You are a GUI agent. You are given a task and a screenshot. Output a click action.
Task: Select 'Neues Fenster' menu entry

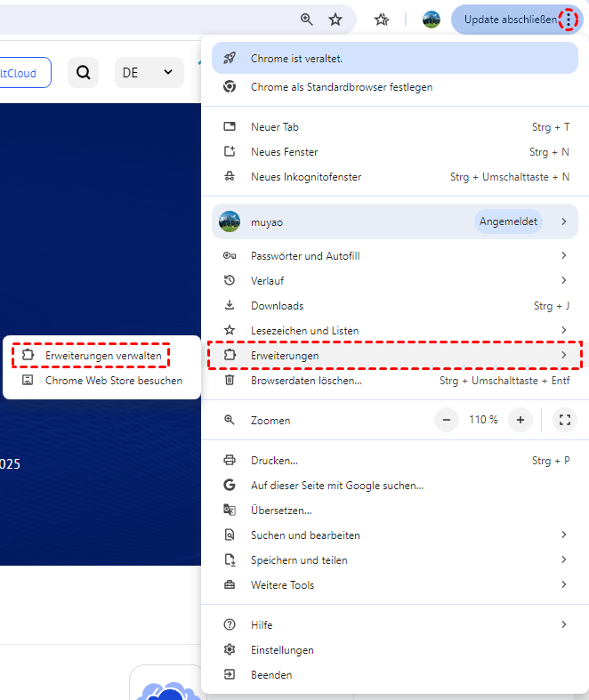(x=395, y=152)
